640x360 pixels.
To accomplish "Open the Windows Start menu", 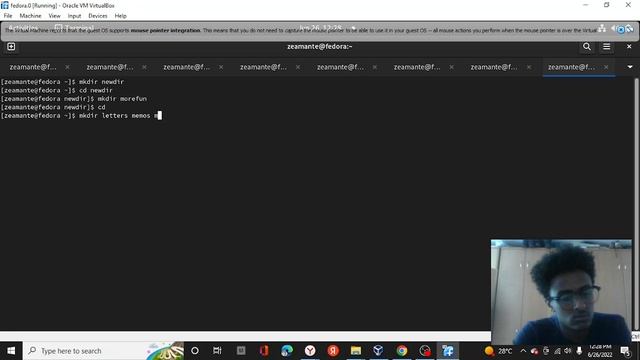I will pos(11,351).
